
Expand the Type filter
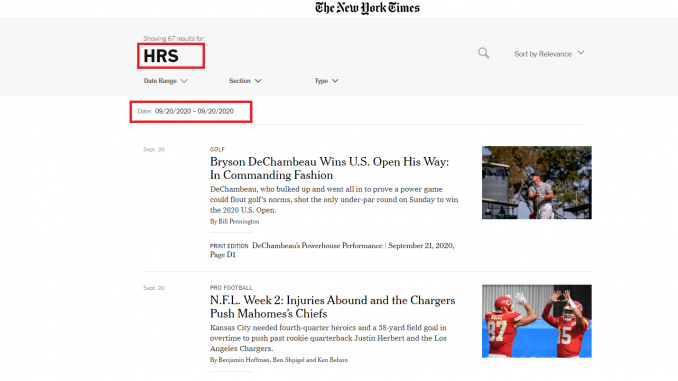(x=326, y=81)
